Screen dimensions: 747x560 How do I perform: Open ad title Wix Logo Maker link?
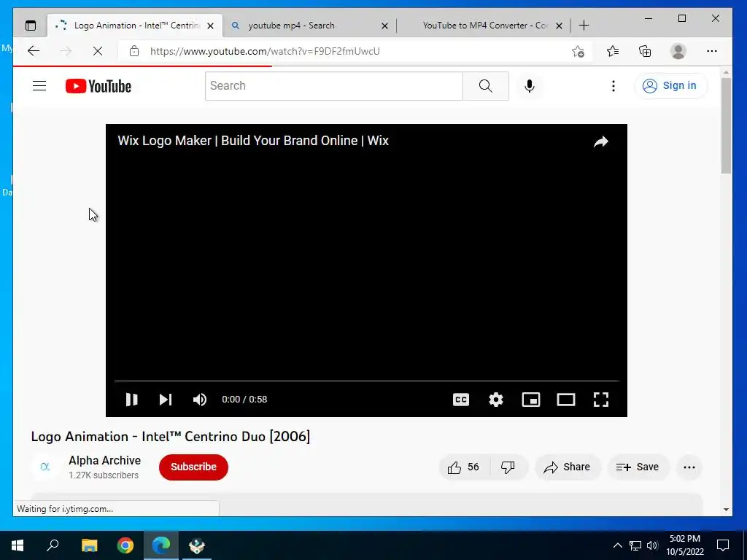[253, 141]
